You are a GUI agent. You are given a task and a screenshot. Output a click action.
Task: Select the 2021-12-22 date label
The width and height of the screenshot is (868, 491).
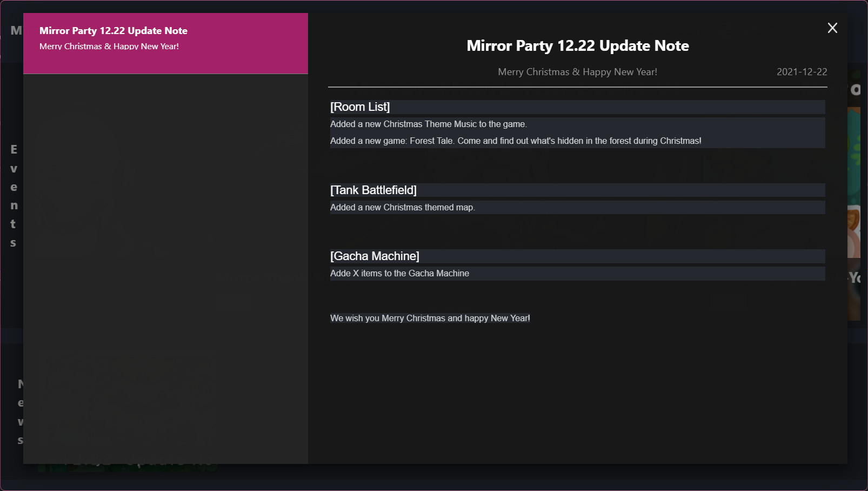(801, 71)
